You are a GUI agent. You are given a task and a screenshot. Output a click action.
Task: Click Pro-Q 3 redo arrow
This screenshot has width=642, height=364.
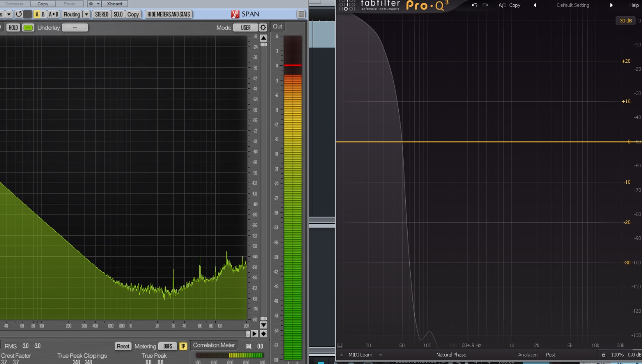click(x=485, y=5)
